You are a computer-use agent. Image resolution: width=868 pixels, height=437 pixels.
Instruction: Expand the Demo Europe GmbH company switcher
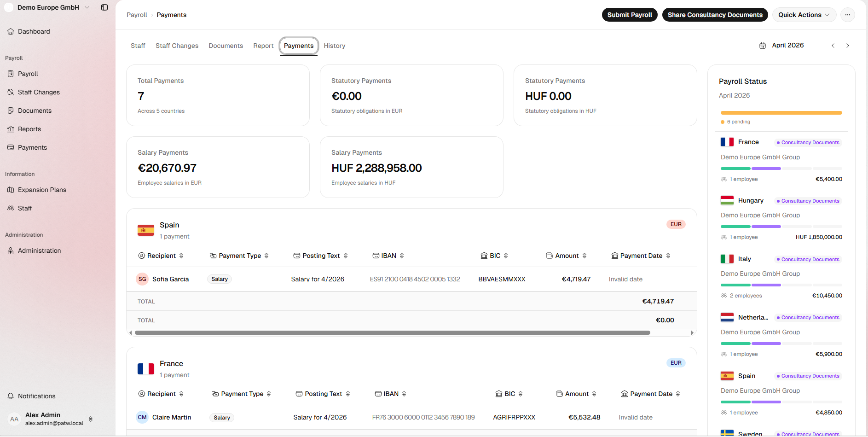tap(87, 7)
